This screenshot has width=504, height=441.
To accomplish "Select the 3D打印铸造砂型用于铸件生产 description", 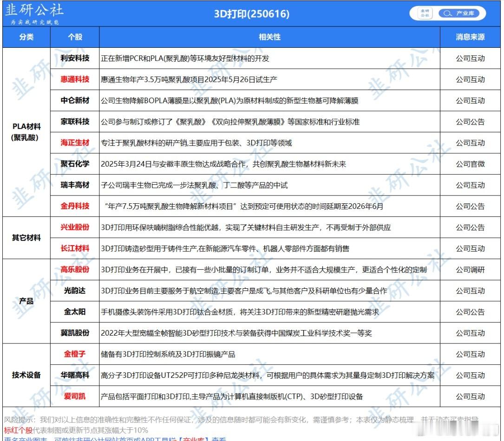I will pyautogui.click(x=225, y=249).
